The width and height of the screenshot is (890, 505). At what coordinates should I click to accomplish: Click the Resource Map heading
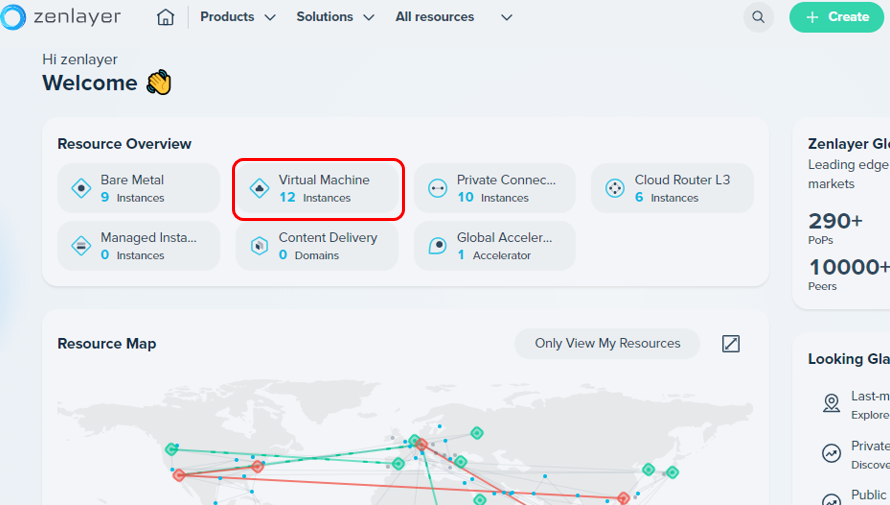click(x=107, y=343)
